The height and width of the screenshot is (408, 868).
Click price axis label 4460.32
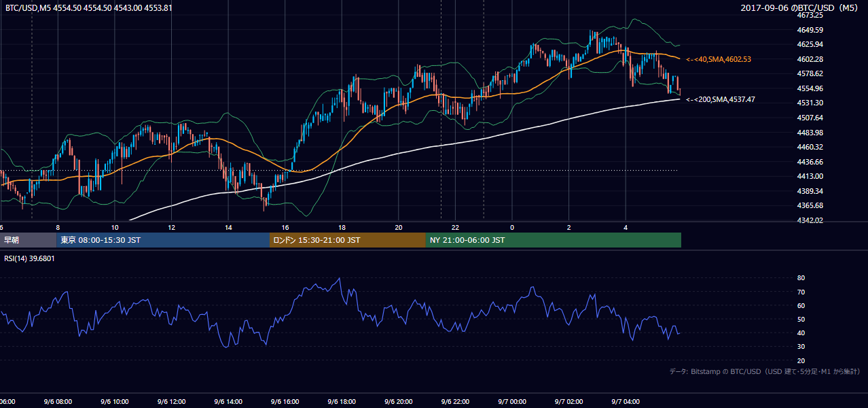tap(811, 147)
